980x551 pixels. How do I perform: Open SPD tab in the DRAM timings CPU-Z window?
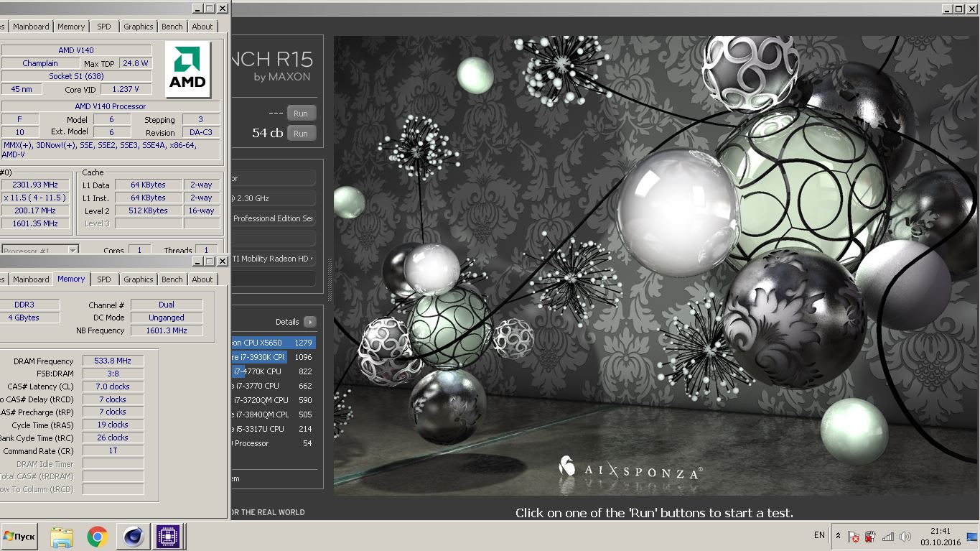(x=104, y=279)
